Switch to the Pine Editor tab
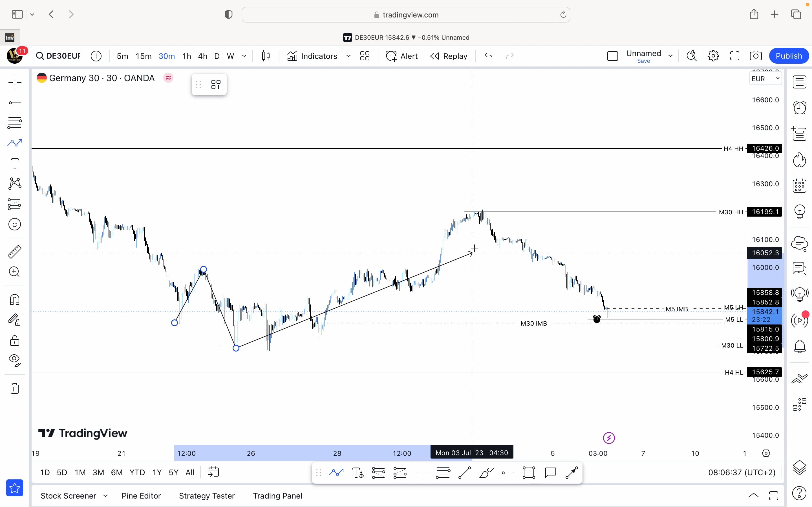The height and width of the screenshot is (507, 812). click(x=141, y=496)
